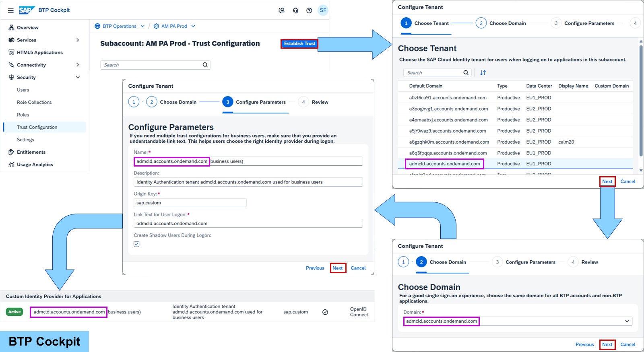Image resolution: width=644 pixels, height=352 pixels.
Task: Click the Default Domain column header
Action: tap(425, 86)
